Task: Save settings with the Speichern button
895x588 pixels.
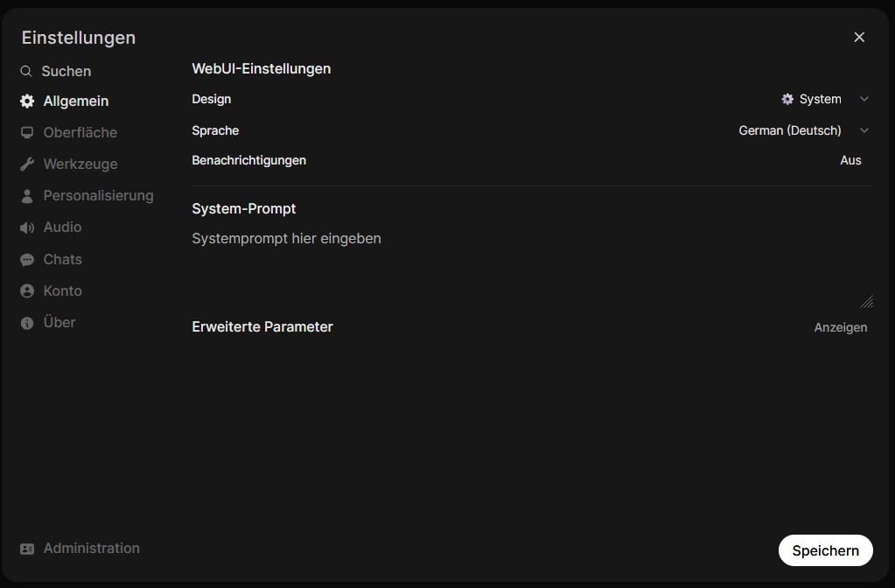Action: pos(825,550)
